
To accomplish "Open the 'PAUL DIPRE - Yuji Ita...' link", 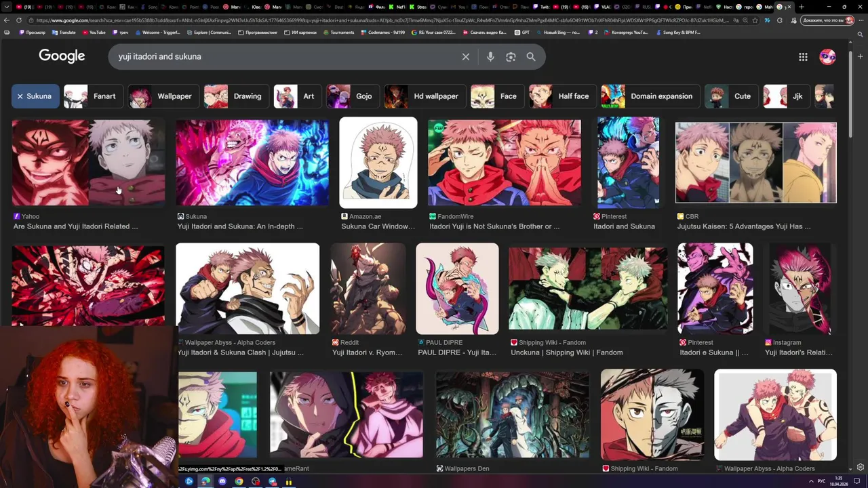I will (x=457, y=352).
